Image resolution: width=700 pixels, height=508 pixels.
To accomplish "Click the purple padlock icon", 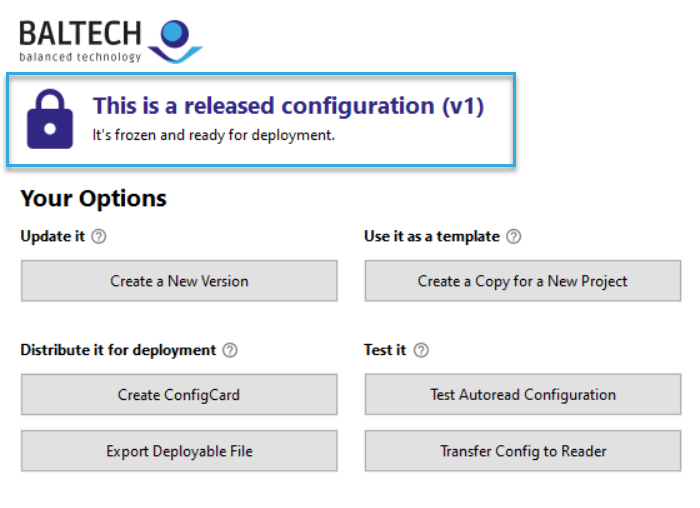I will (50, 119).
